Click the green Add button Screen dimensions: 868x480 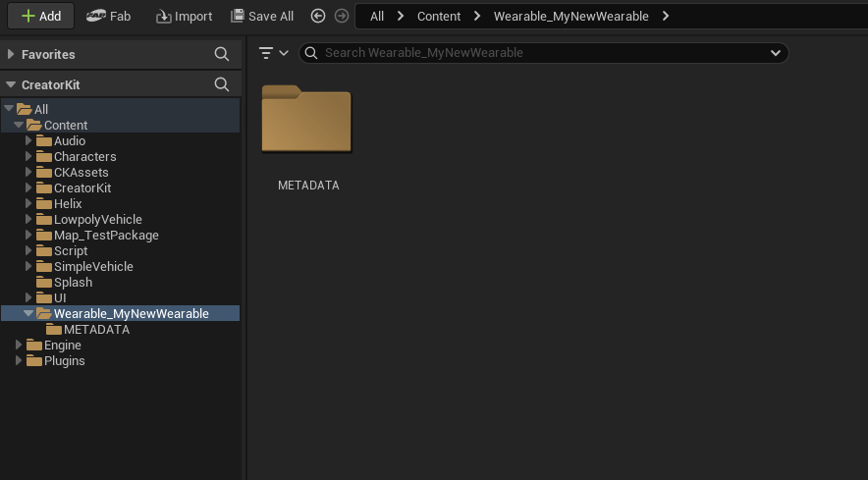(41, 16)
